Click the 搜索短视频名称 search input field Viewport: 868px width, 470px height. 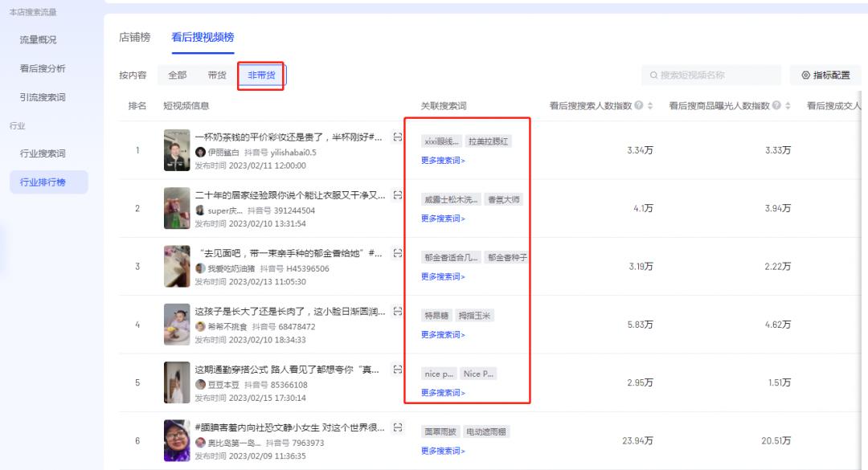(x=711, y=74)
